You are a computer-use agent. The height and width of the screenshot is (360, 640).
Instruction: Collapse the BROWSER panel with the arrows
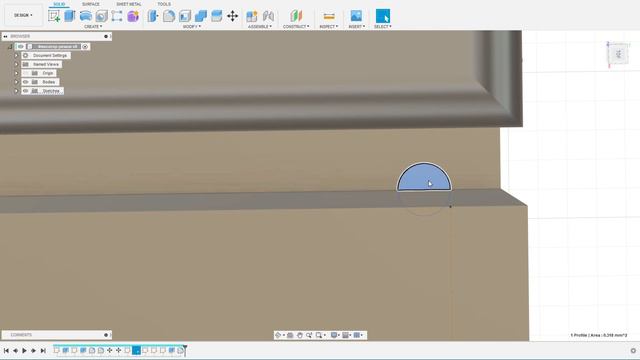[x=5, y=36]
